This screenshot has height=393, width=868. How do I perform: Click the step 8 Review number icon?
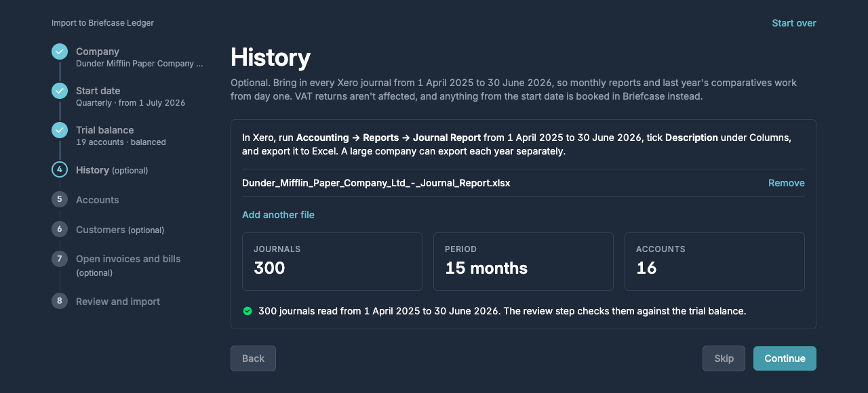[60, 301]
